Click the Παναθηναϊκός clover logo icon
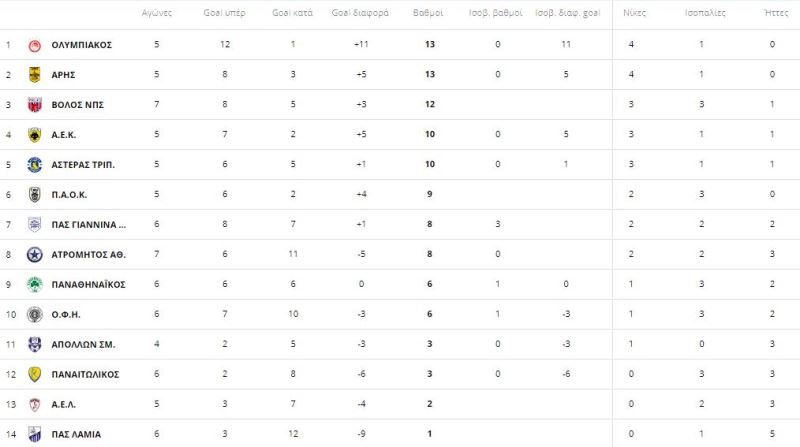This screenshot has height=447, width=800. coord(34,285)
